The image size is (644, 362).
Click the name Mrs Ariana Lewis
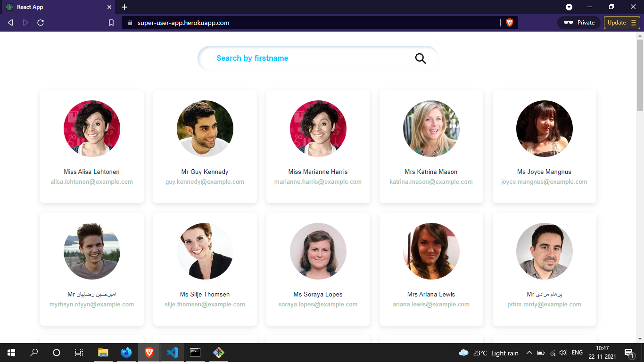pyautogui.click(x=431, y=295)
